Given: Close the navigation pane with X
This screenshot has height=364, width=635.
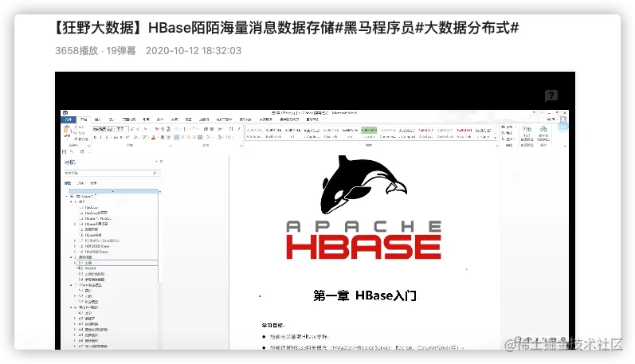Looking at the screenshot, I should pos(161,161).
